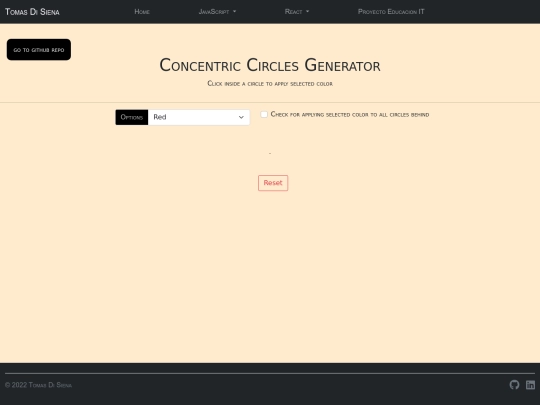The image size is (540, 405).
Task: Click the 'Check for applying selected color' label
Action: point(350,114)
